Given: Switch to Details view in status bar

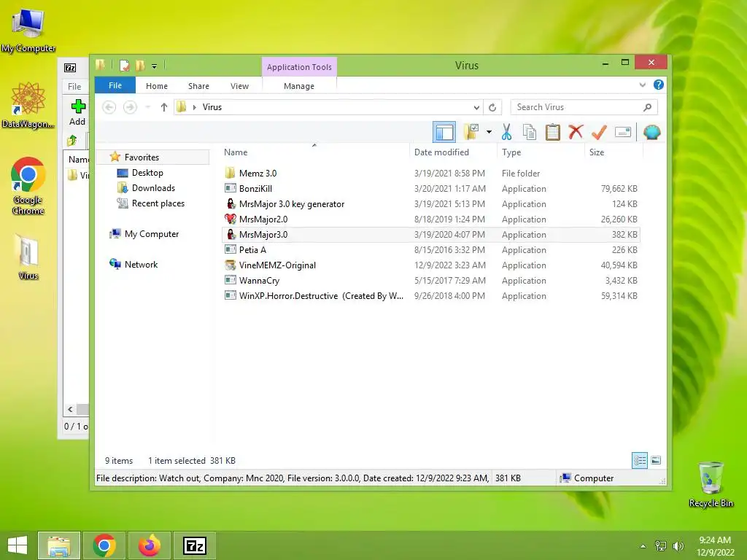Looking at the screenshot, I should [639, 461].
